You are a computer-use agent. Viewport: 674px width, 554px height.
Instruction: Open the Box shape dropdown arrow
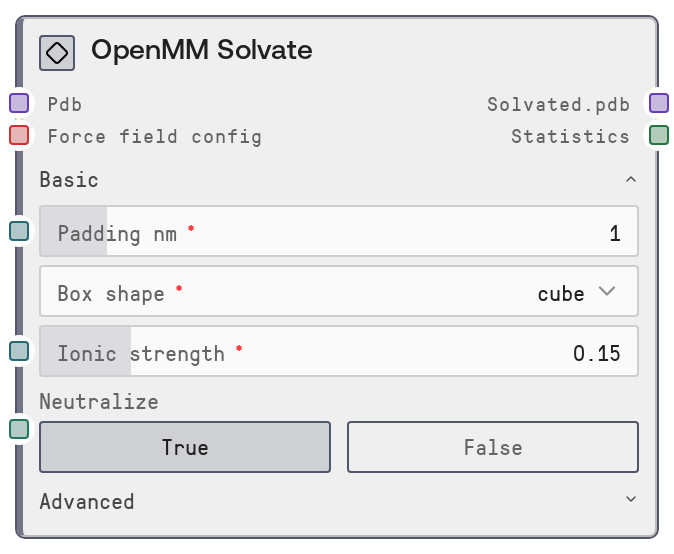(x=607, y=292)
